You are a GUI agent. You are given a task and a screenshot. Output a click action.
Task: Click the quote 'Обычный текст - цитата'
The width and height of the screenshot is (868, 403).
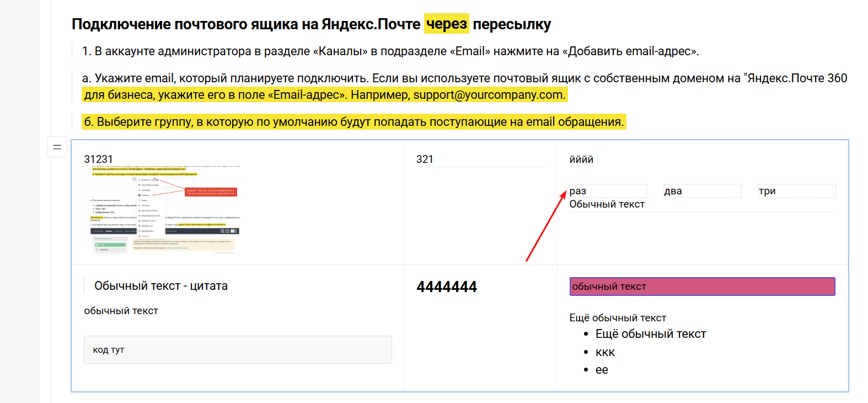(161, 286)
